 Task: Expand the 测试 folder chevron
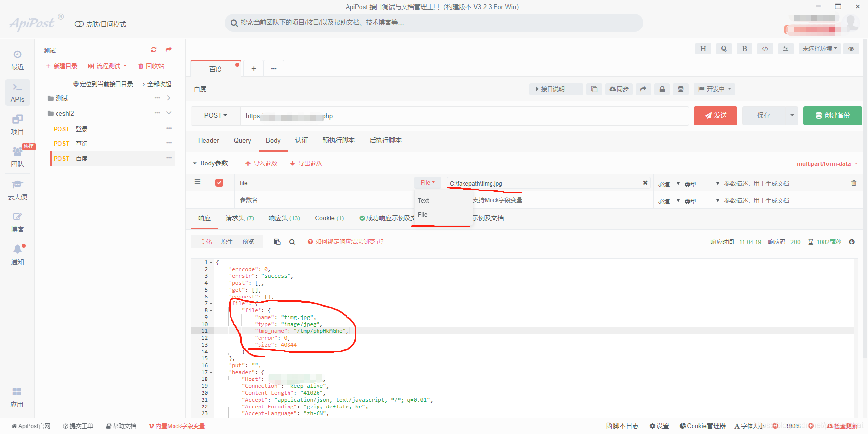click(169, 98)
